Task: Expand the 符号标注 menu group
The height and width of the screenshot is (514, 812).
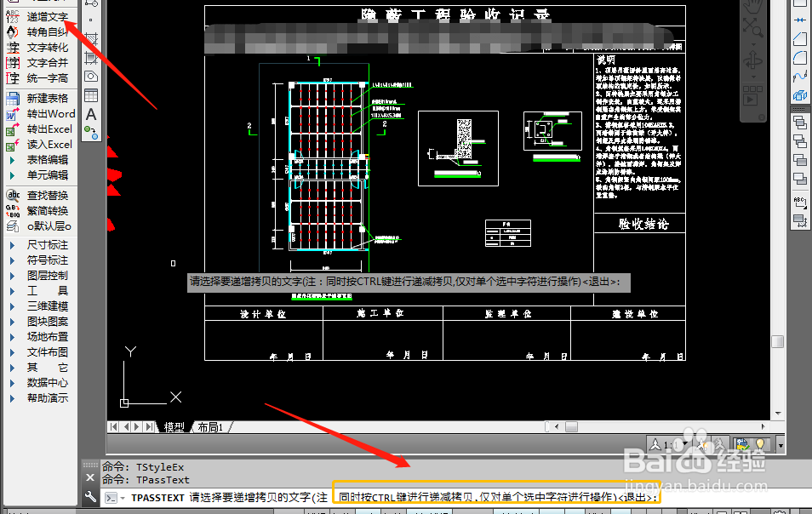Action: click(x=40, y=260)
